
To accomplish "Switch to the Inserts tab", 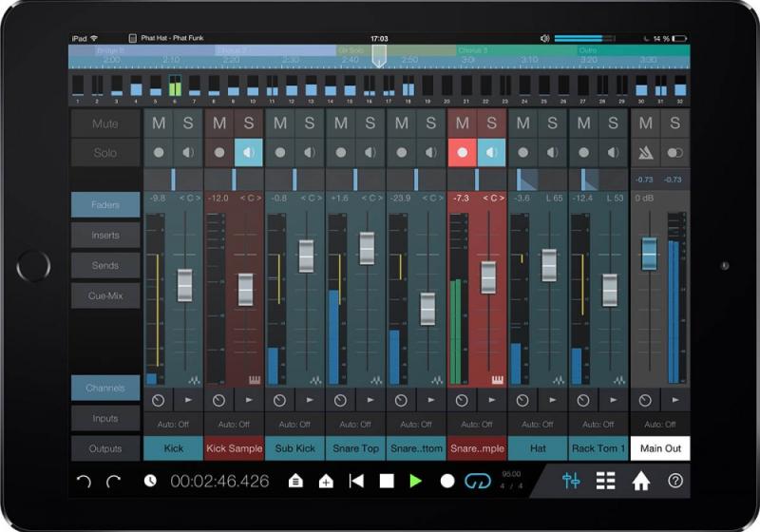I will coord(105,235).
